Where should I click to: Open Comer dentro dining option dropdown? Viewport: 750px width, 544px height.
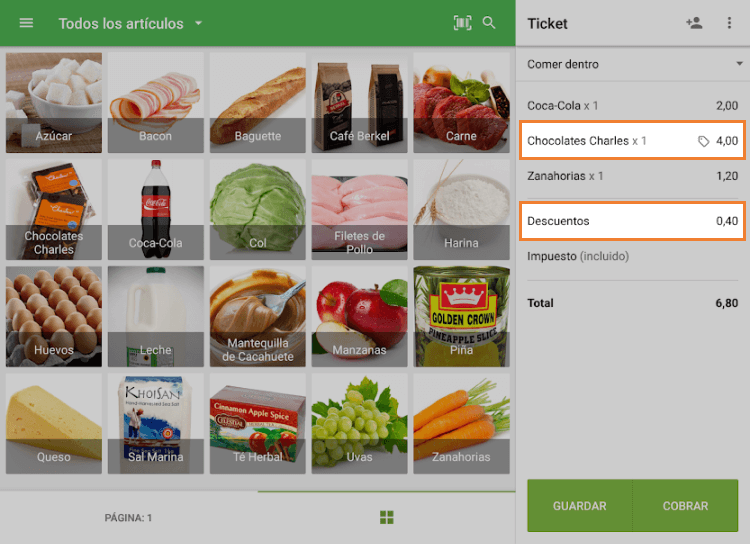click(x=633, y=64)
